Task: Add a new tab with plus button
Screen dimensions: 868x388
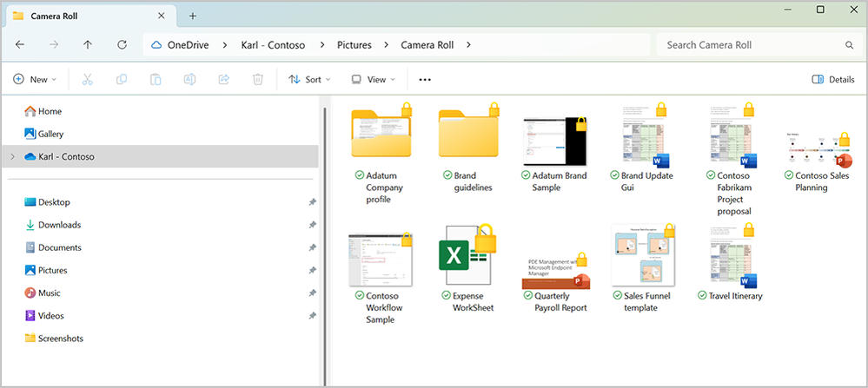Action: (x=193, y=16)
